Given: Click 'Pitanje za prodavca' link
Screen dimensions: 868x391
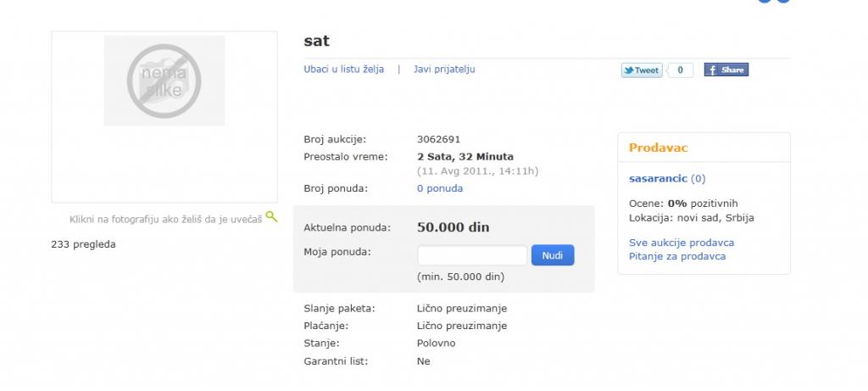Looking at the screenshot, I should 677,256.
